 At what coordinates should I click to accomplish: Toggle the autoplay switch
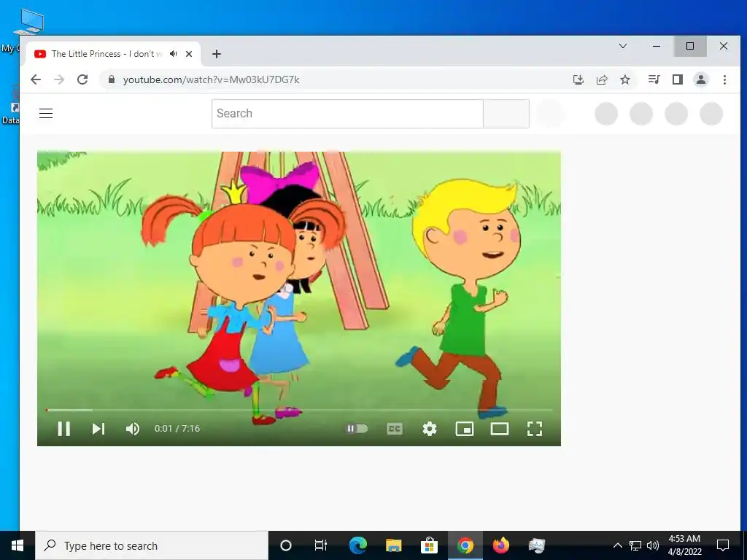(x=357, y=429)
